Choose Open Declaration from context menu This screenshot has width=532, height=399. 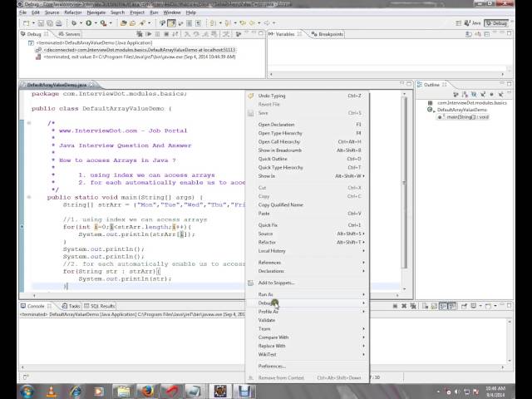pyautogui.click(x=308, y=125)
